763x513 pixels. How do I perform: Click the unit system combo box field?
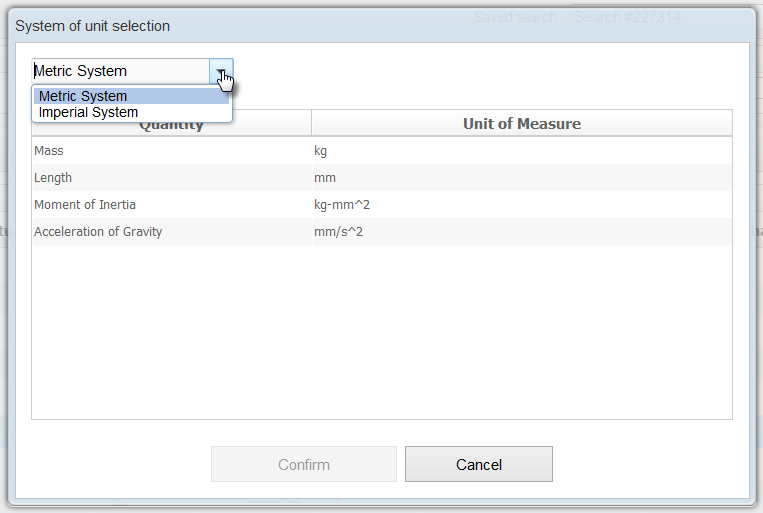(120, 71)
